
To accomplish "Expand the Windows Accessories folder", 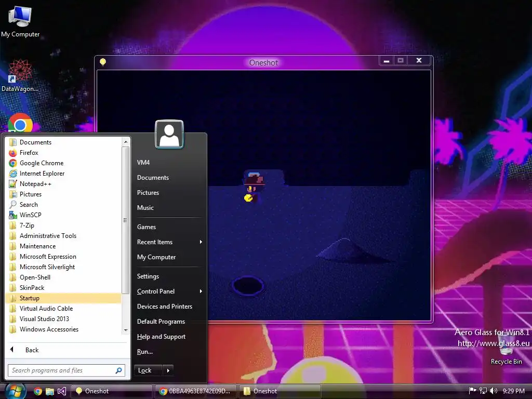I will (x=44, y=329).
